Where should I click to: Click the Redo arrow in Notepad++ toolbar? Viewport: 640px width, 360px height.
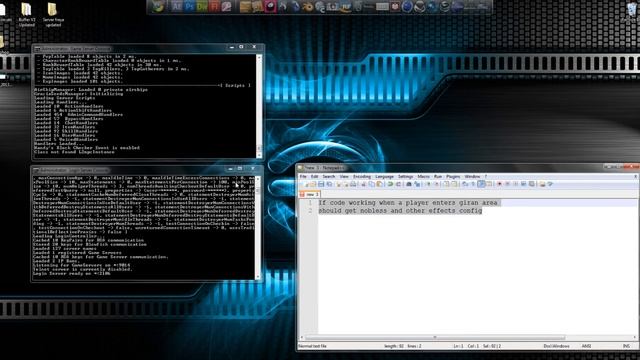click(x=398, y=184)
